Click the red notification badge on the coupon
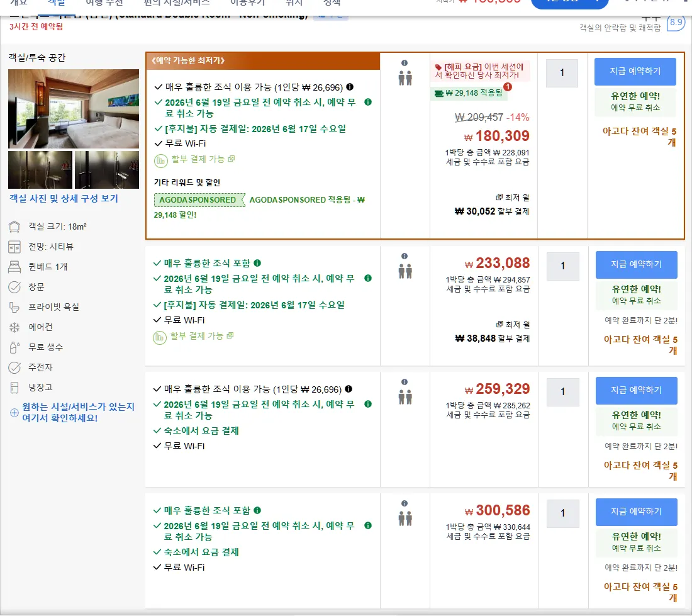This screenshot has width=692, height=616. point(508,87)
